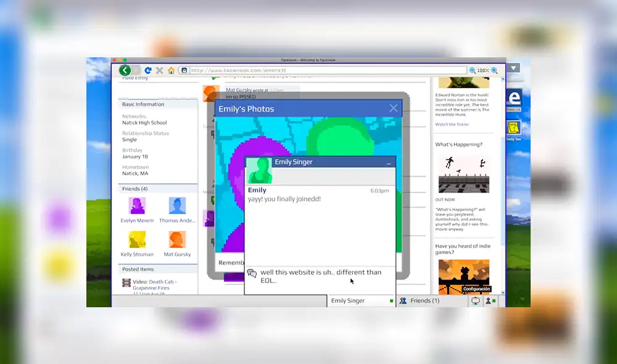The image size is (617, 364).
Task: Click the Friends icon in the chat bar
Action: tap(404, 300)
